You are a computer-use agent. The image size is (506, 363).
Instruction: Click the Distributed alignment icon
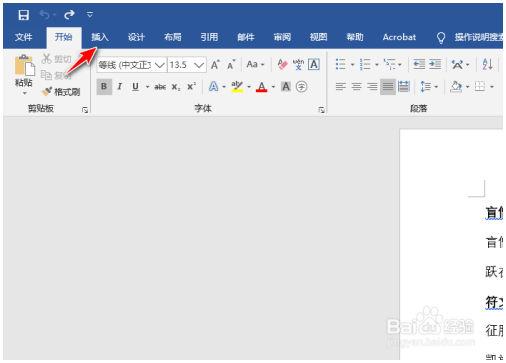click(x=404, y=87)
